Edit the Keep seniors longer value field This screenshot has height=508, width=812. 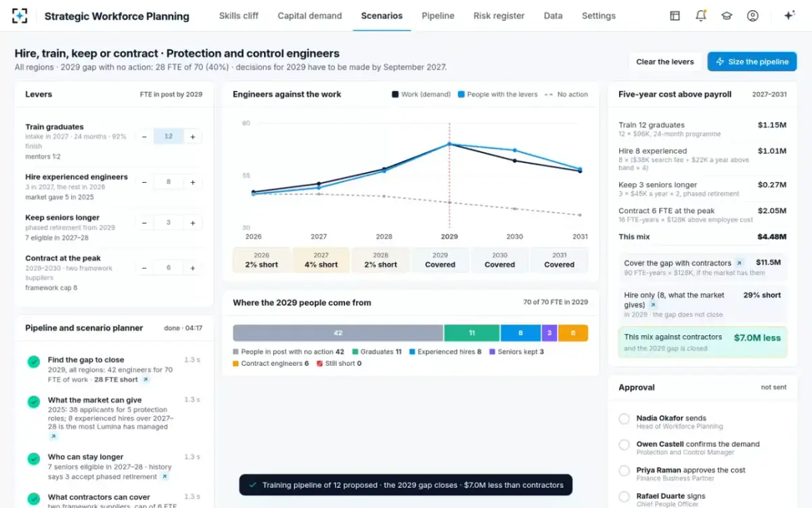pos(168,223)
